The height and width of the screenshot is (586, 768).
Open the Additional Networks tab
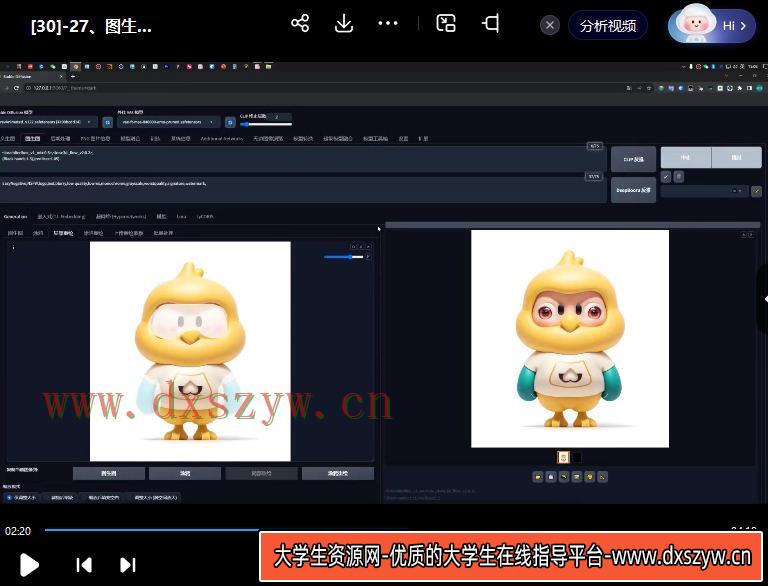click(x=221, y=139)
